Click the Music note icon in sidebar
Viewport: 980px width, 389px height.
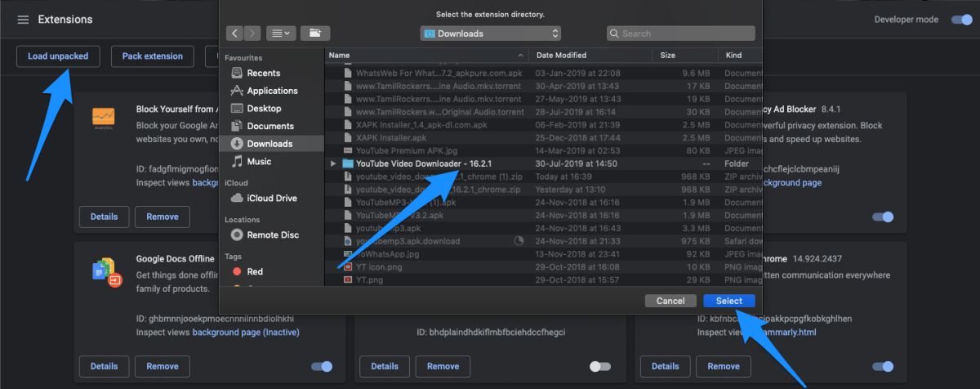[237, 161]
